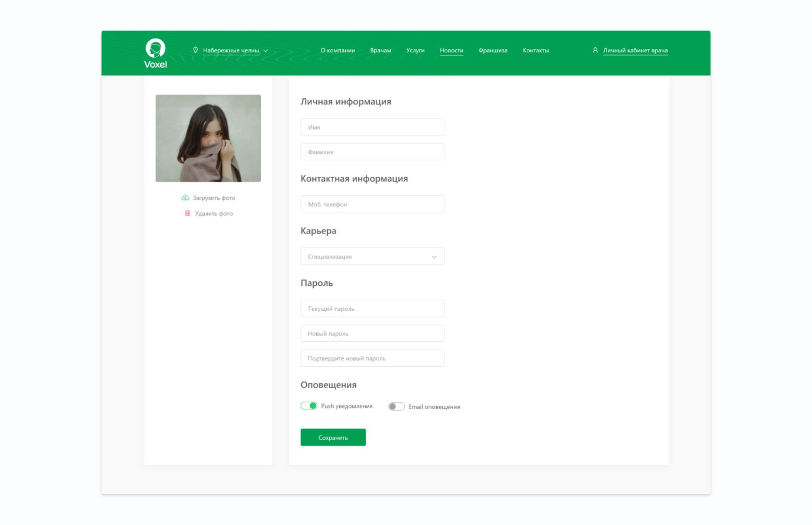Open the Франшиза menu item
Viewport: 812px width, 525px height.
[493, 50]
